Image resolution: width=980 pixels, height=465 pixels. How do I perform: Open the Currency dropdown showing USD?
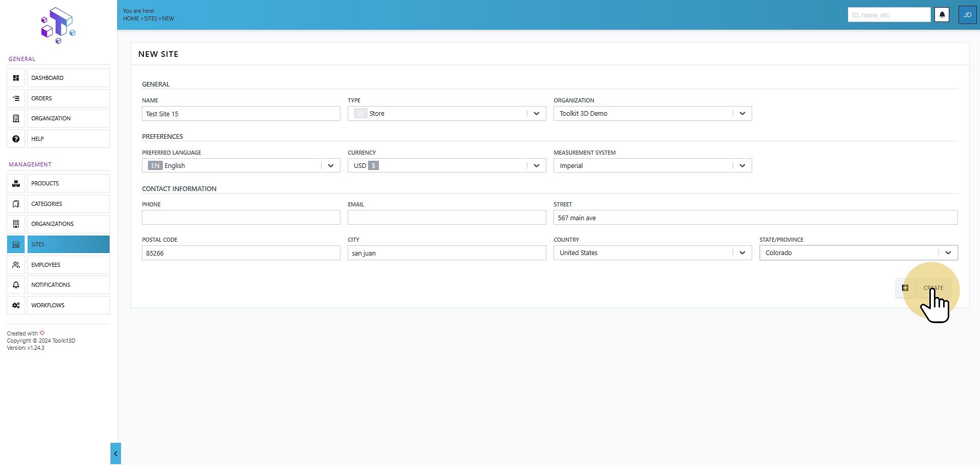(x=447, y=165)
